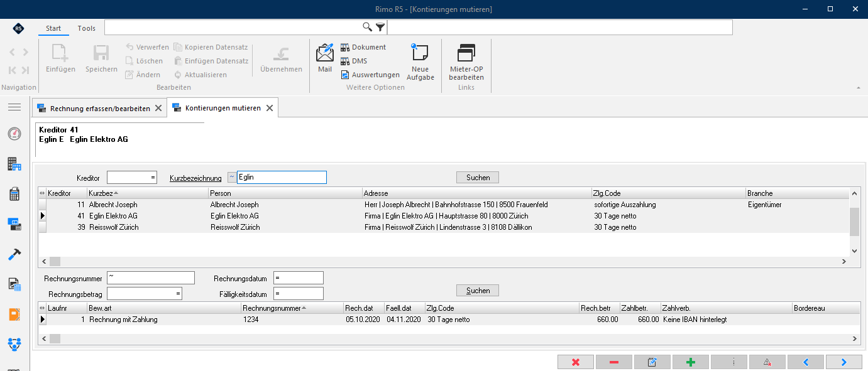Open the buildings sidebar module
Screen dimensions: 868x371
(14, 164)
